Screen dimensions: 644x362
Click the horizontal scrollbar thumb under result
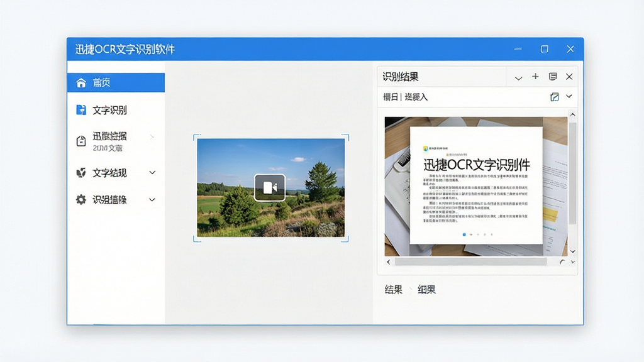[470, 262]
